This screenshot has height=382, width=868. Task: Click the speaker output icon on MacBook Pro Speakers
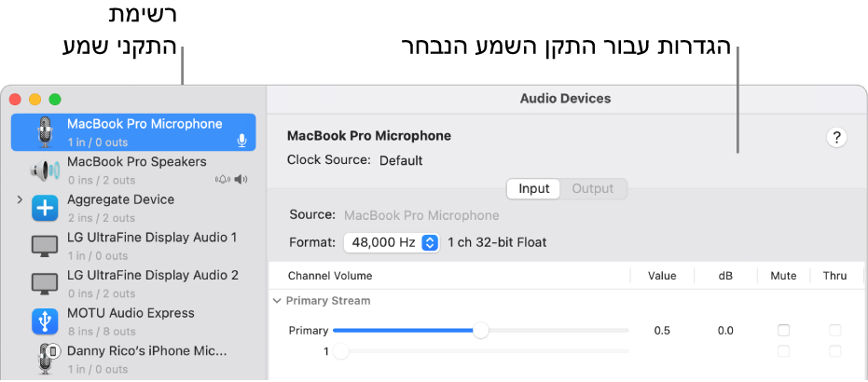242,180
